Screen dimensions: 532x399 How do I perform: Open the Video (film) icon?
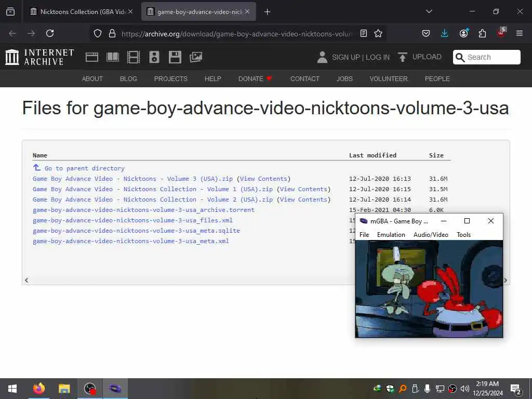(134, 57)
